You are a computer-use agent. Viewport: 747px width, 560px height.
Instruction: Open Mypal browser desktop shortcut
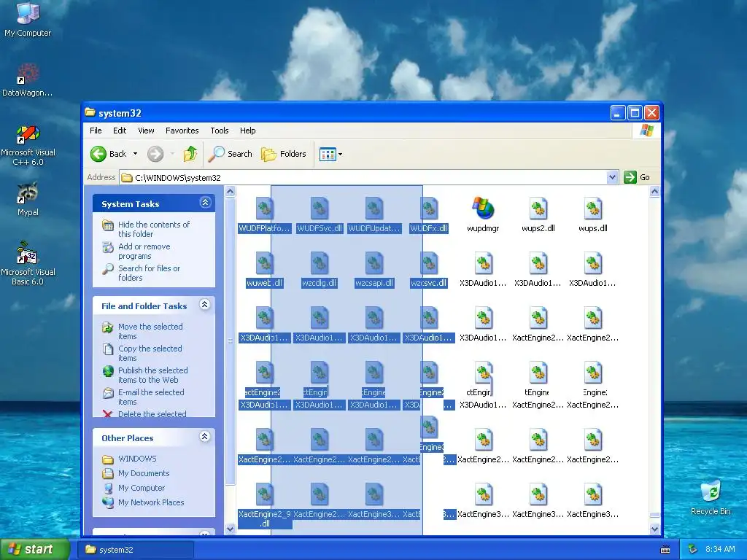point(28,199)
